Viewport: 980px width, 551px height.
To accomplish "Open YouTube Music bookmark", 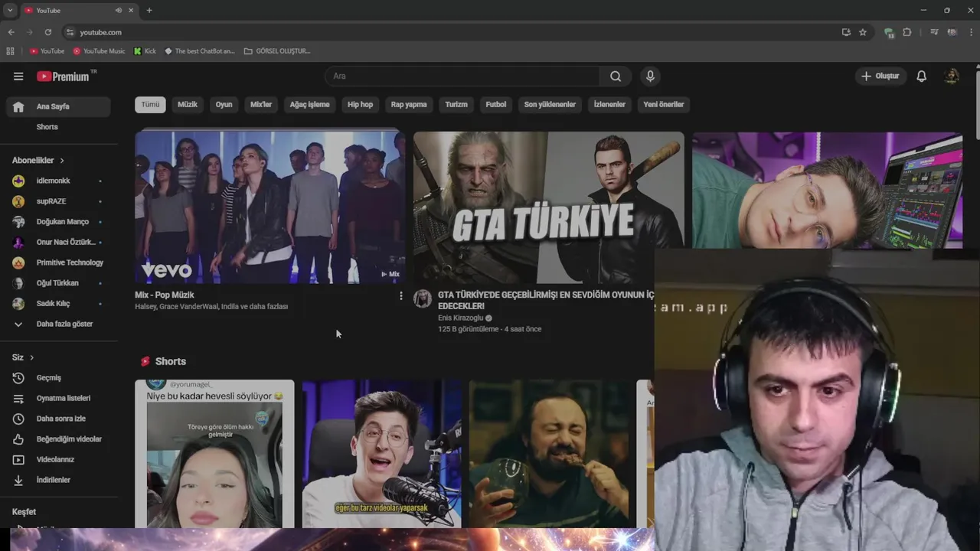I will pyautogui.click(x=99, y=51).
